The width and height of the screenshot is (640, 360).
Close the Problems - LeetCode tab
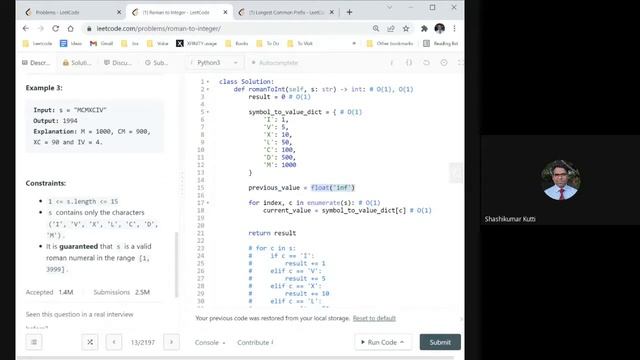(x=119, y=12)
